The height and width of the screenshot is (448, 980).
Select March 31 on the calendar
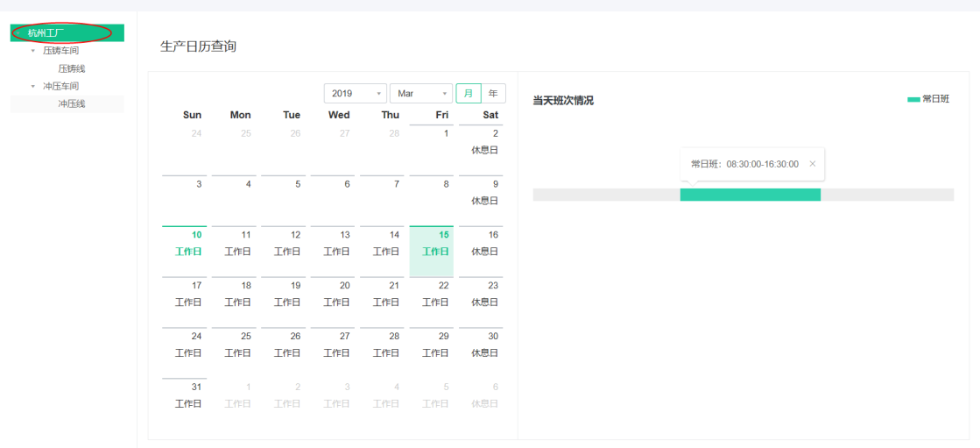[x=185, y=403]
